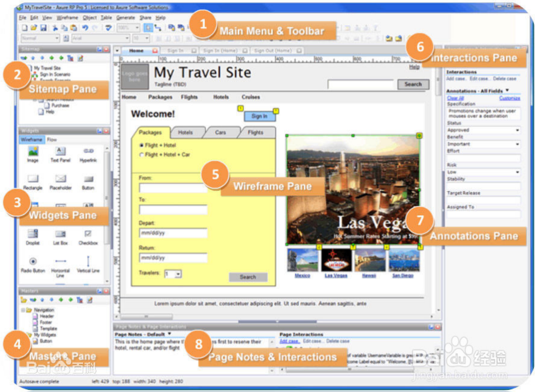Click the Save icon in toolbar
This screenshot has width=535, height=392.
(x=43, y=27)
